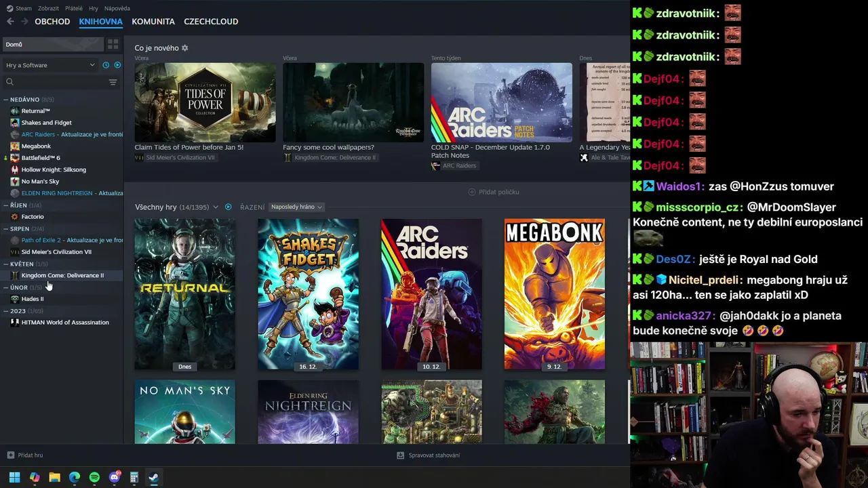
Task: Open Sid Meier's Civilization VII news link
Action: [x=174, y=157]
